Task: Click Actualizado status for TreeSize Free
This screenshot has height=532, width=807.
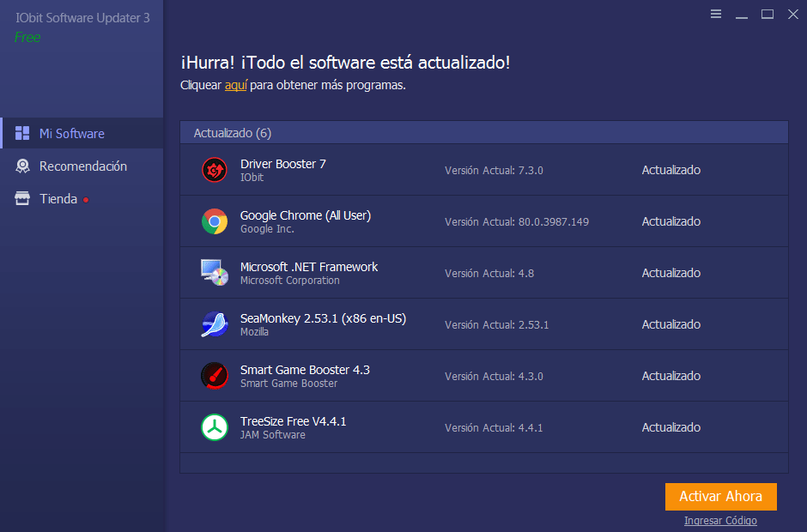Action: [x=671, y=427]
